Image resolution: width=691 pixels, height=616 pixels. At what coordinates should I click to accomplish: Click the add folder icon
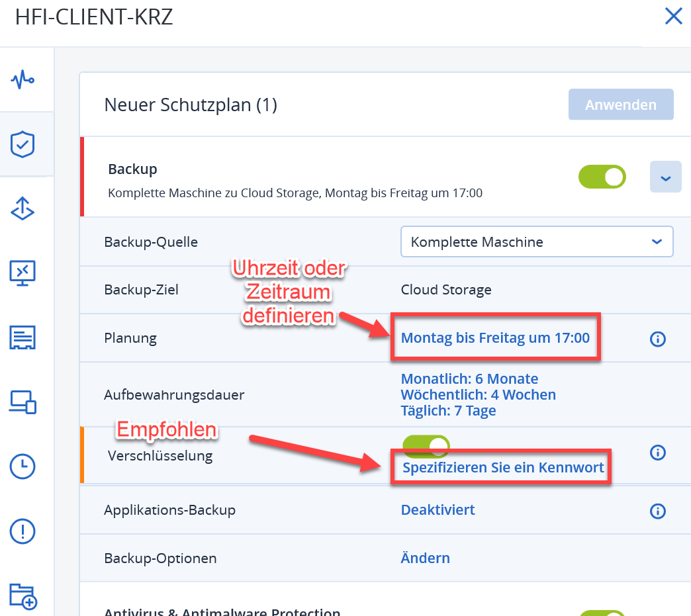point(23,595)
